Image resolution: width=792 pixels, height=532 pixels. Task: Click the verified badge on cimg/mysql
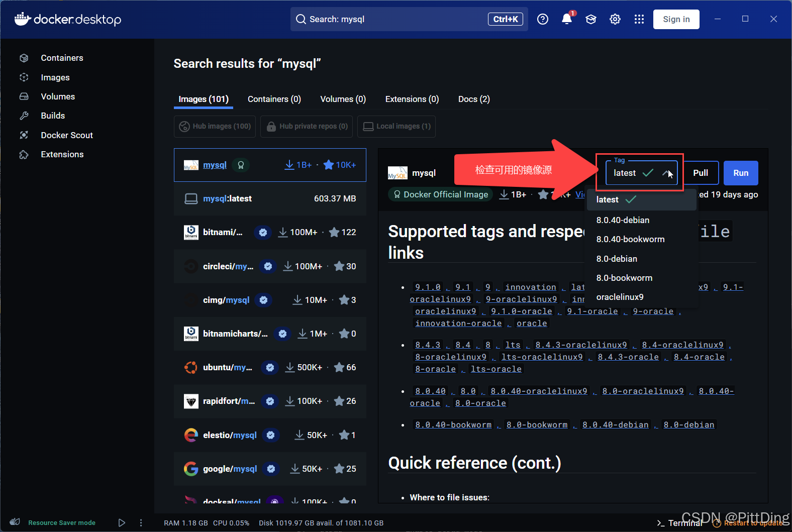263,300
